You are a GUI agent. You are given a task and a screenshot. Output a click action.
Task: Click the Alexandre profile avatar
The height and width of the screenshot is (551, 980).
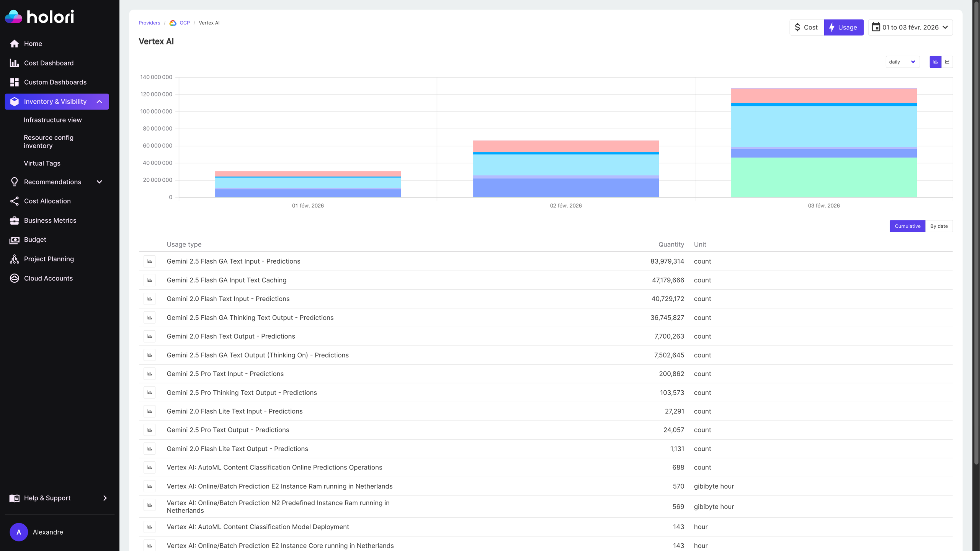tap(18, 532)
